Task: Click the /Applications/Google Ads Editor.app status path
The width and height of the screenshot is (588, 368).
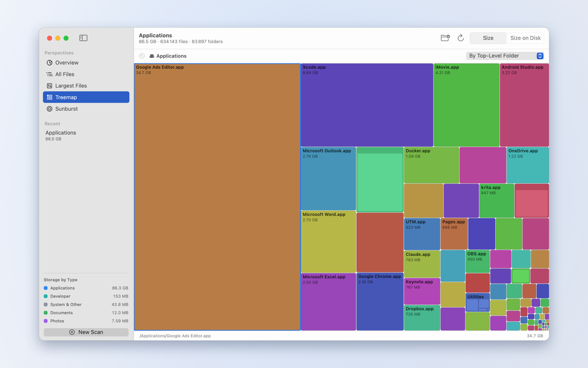Action: pyautogui.click(x=175, y=336)
